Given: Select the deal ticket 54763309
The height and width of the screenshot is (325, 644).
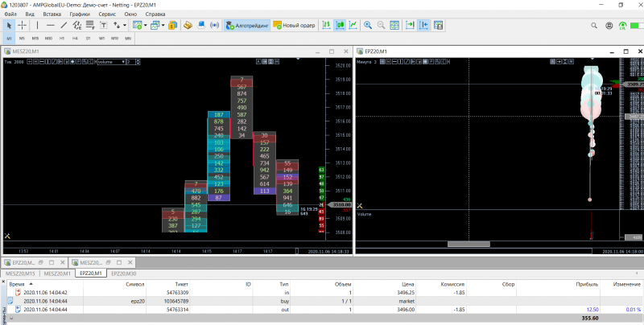Looking at the screenshot, I should pos(177,293).
